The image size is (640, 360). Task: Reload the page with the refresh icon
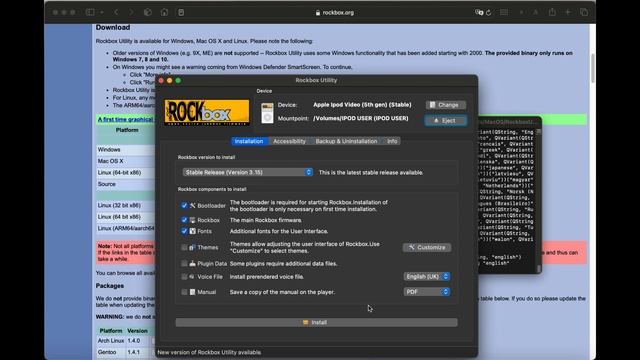pyautogui.click(x=488, y=13)
